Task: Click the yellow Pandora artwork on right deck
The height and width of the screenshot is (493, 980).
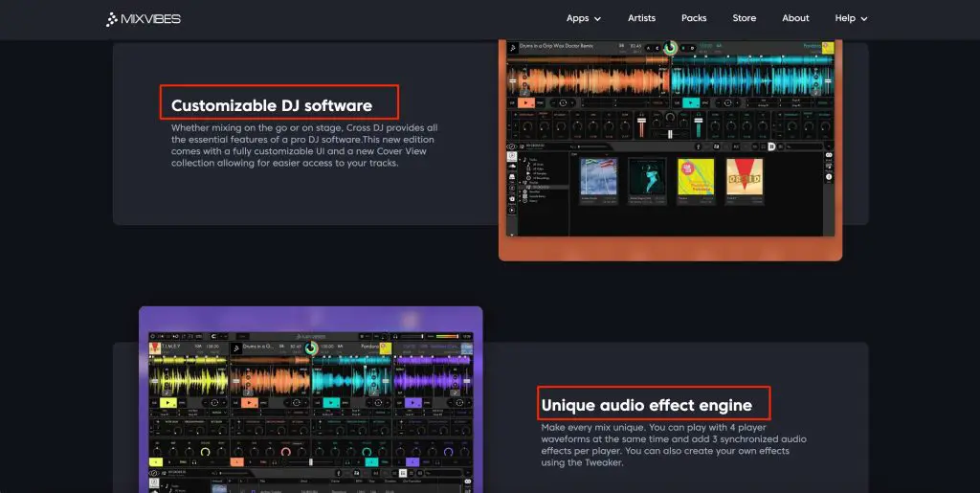Action: pos(828,47)
